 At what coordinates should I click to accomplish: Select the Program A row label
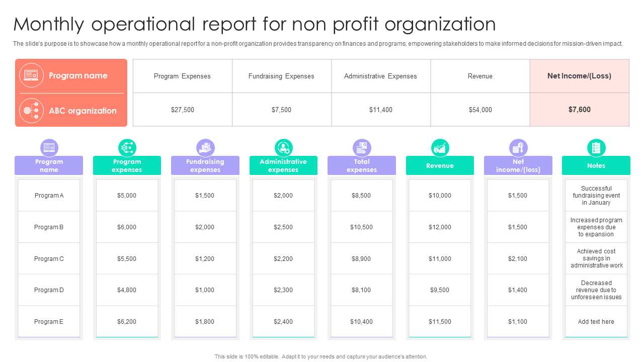tap(49, 196)
